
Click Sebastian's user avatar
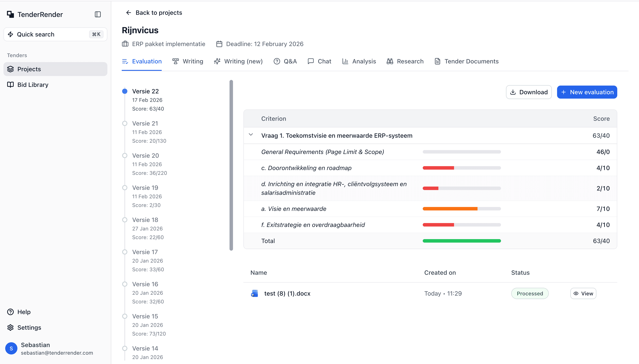click(11, 349)
